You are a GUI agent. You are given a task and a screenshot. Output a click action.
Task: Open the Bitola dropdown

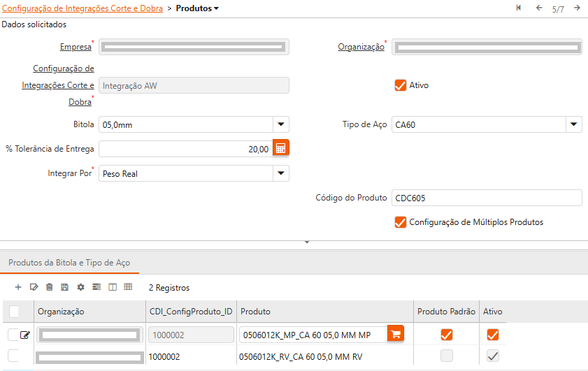tap(280, 124)
